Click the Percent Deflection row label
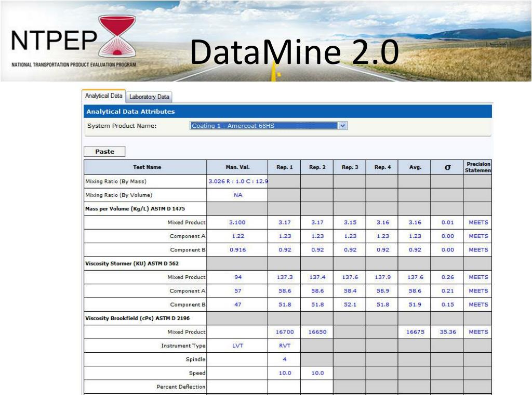This screenshot has width=532, height=399. (x=181, y=387)
